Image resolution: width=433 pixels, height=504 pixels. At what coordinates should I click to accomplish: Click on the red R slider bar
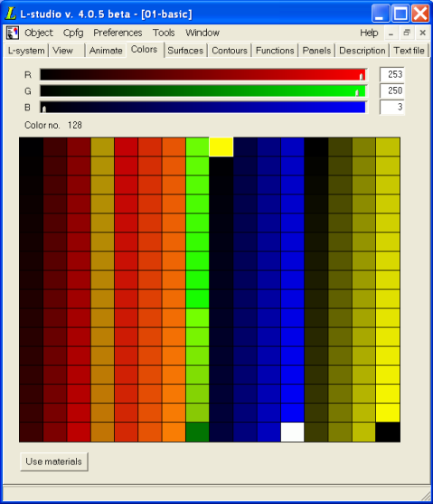point(203,74)
